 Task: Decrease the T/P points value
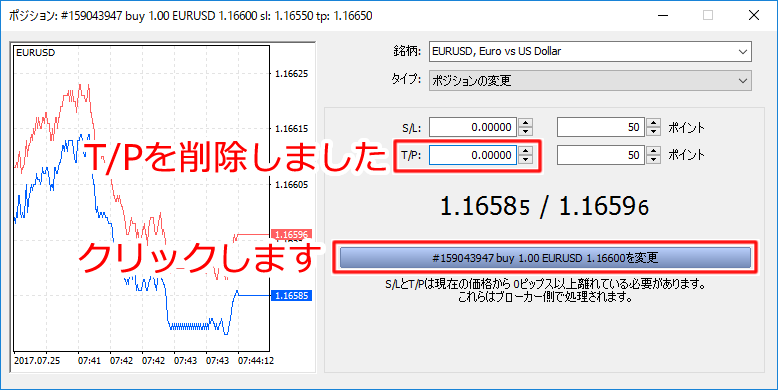coord(654,160)
